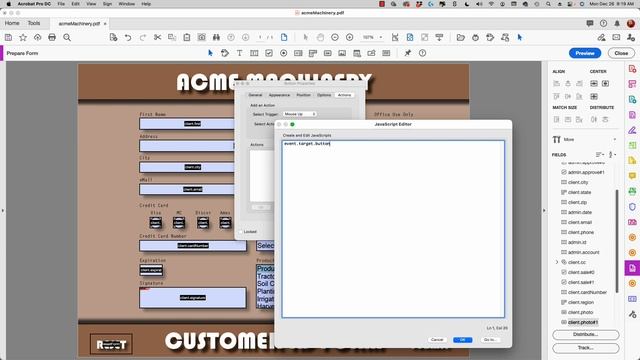Image resolution: width=640 pixels, height=360 pixels.
Task: Select the Add Radio Button tool
Action: [284, 53]
